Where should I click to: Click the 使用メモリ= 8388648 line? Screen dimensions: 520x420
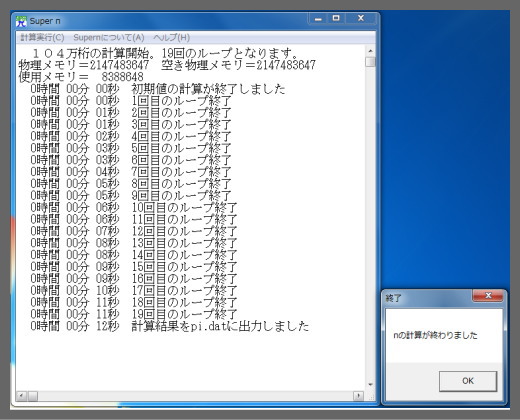(81, 77)
